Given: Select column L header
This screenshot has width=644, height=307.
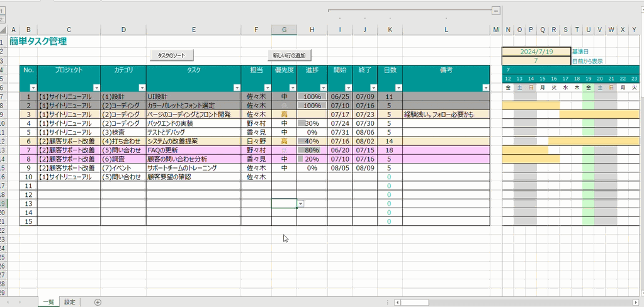Looking at the screenshot, I should pyautogui.click(x=446, y=30).
